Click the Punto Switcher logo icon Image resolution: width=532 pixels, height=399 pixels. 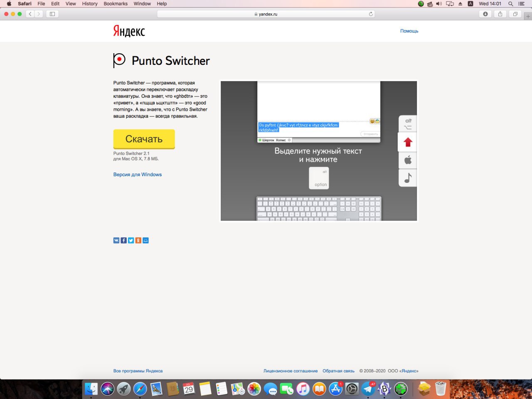pos(119,60)
